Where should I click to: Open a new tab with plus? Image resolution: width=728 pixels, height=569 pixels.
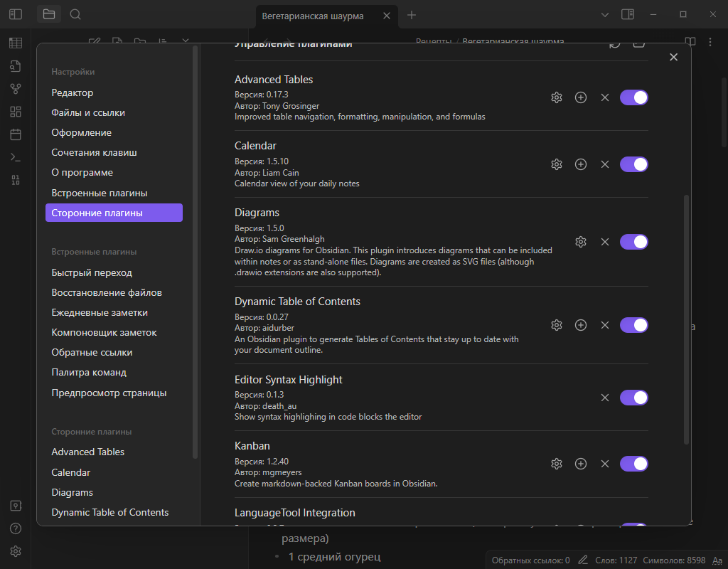click(x=412, y=16)
